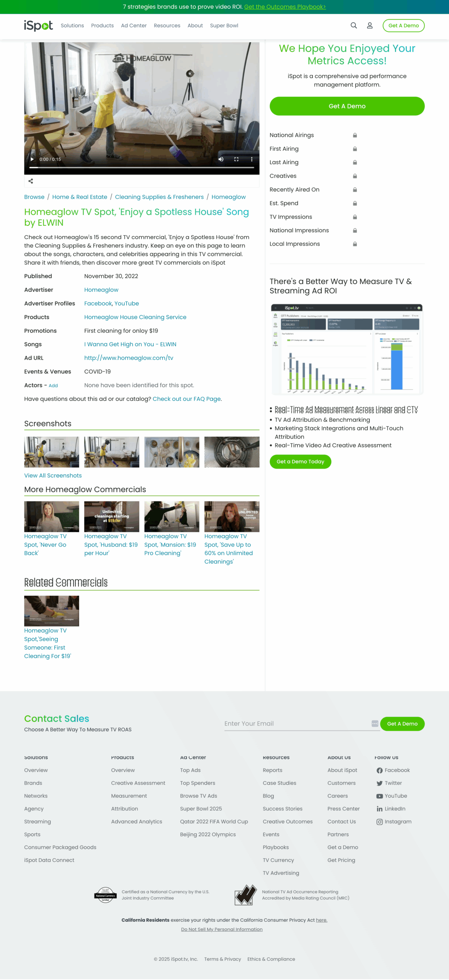Click the email field autofill icon
Image resolution: width=449 pixels, height=980 pixels.
[375, 724]
